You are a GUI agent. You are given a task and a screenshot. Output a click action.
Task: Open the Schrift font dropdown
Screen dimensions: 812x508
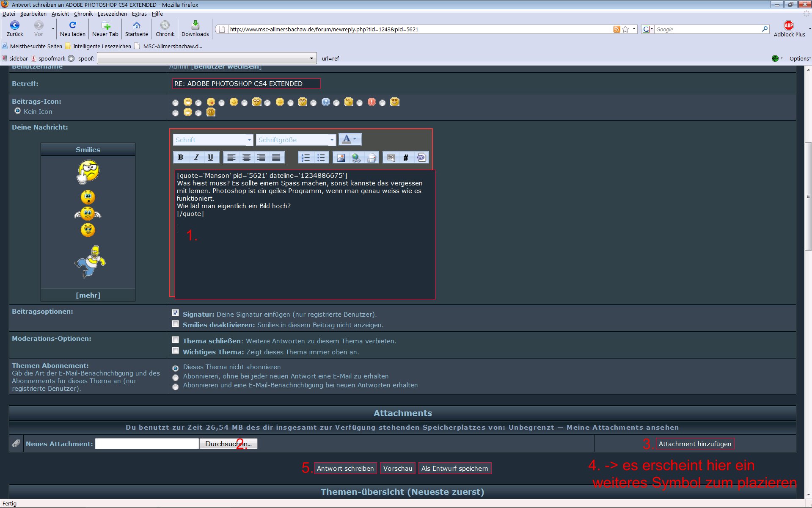(x=213, y=140)
